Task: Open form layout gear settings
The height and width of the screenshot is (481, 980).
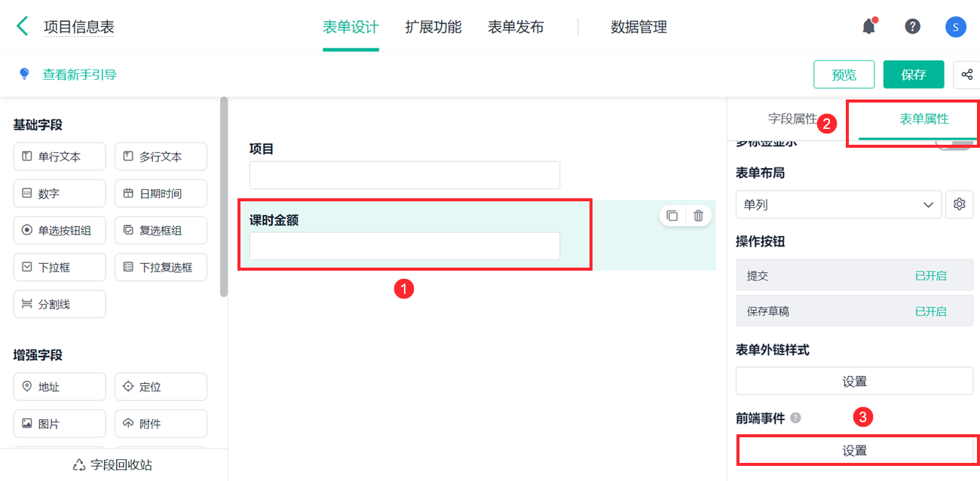Action: [959, 204]
